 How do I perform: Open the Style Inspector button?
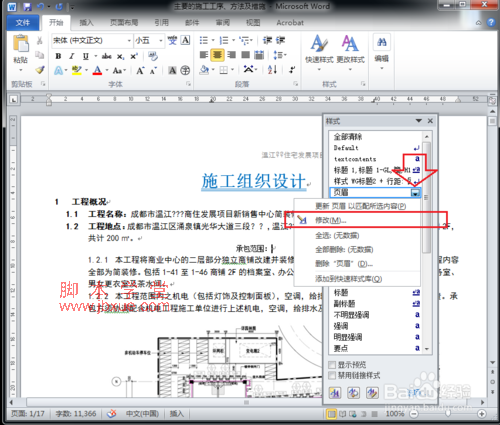pos(353,393)
